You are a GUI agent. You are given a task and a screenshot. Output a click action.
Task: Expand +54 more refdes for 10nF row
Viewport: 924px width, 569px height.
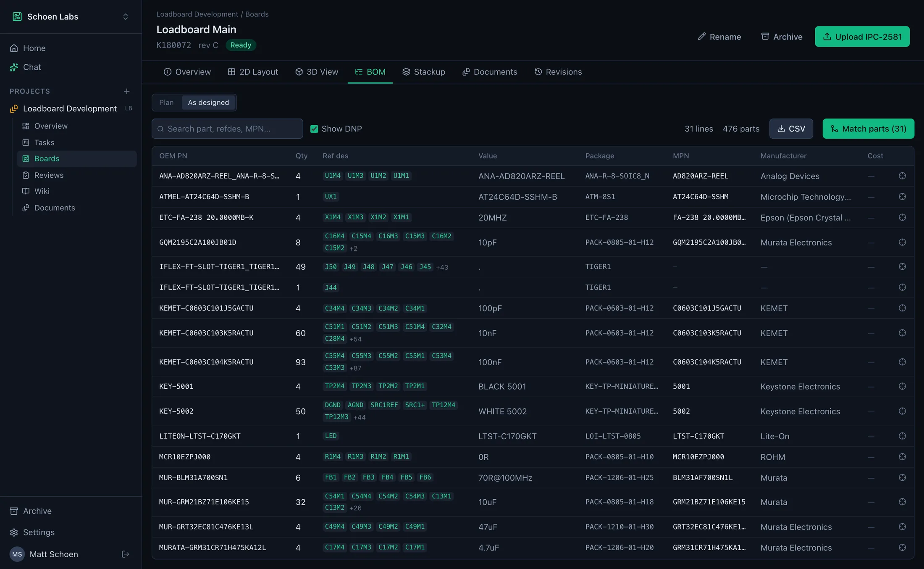[x=355, y=339]
